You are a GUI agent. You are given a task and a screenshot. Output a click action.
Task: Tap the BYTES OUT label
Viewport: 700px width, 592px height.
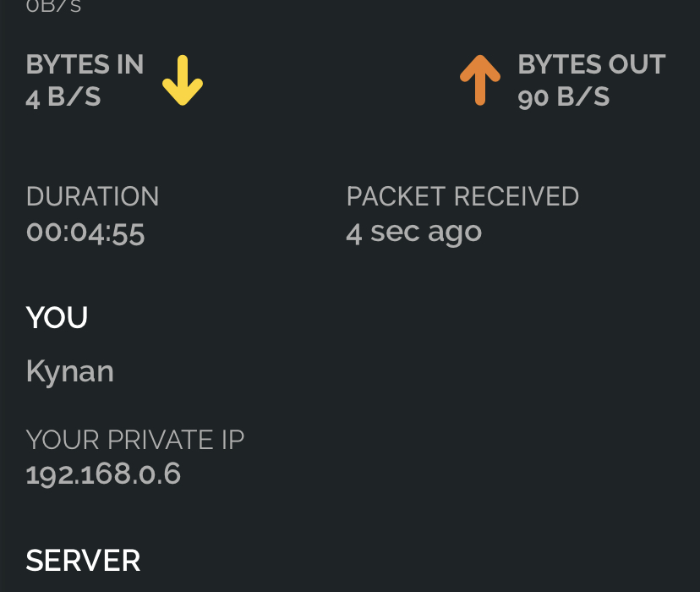pos(591,64)
